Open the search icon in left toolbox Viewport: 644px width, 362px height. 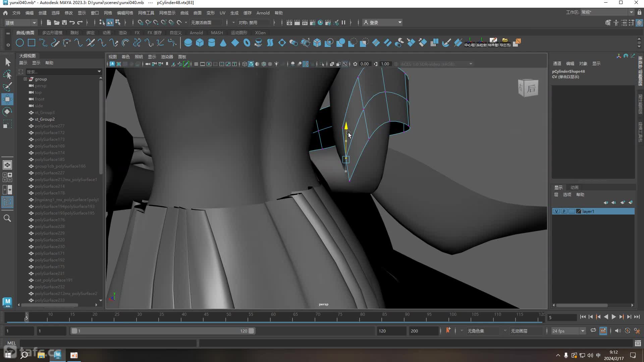pos(7,218)
